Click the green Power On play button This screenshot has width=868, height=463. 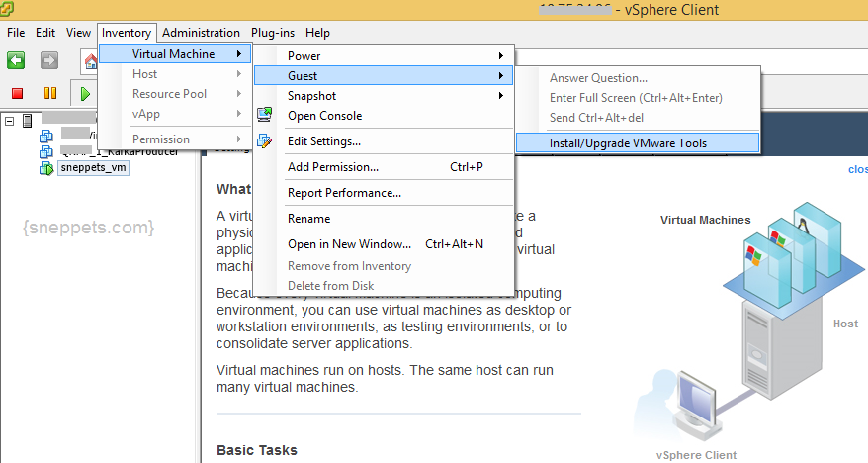tap(85, 94)
